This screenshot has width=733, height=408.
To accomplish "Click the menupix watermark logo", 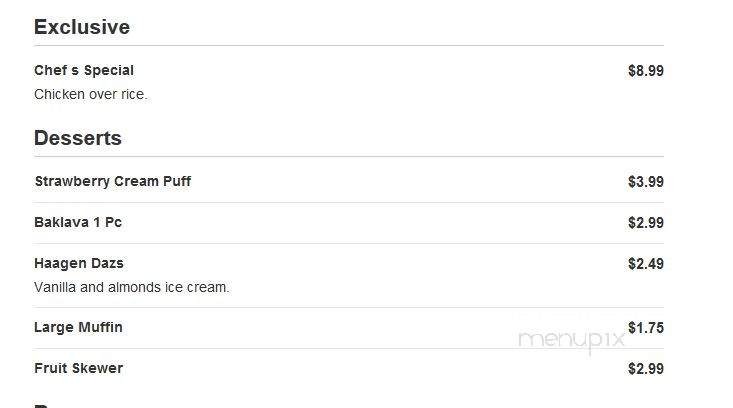I will (572, 340).
